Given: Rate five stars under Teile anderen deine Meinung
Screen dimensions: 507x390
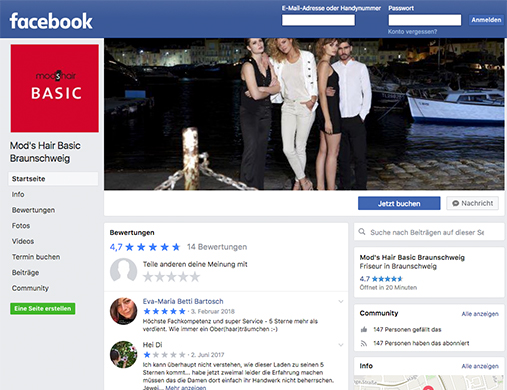Looking at the screenshot, I should point(195,277).
